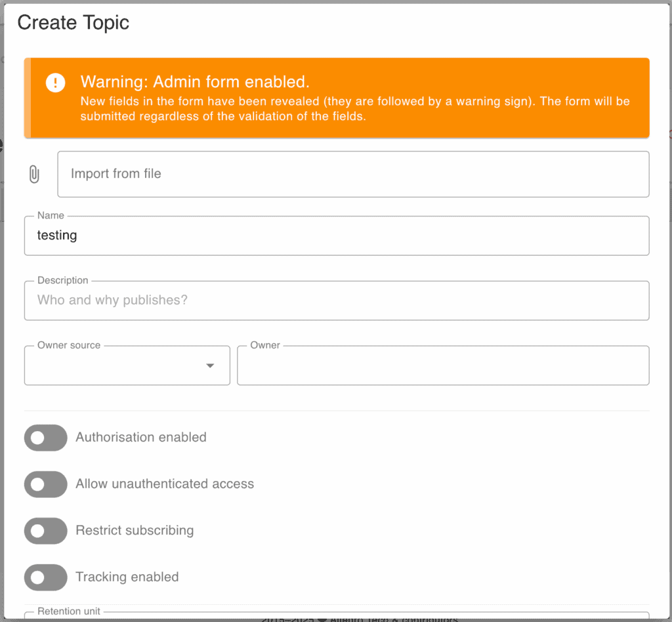Click the paperclip attachment icon

pos(34,175)
